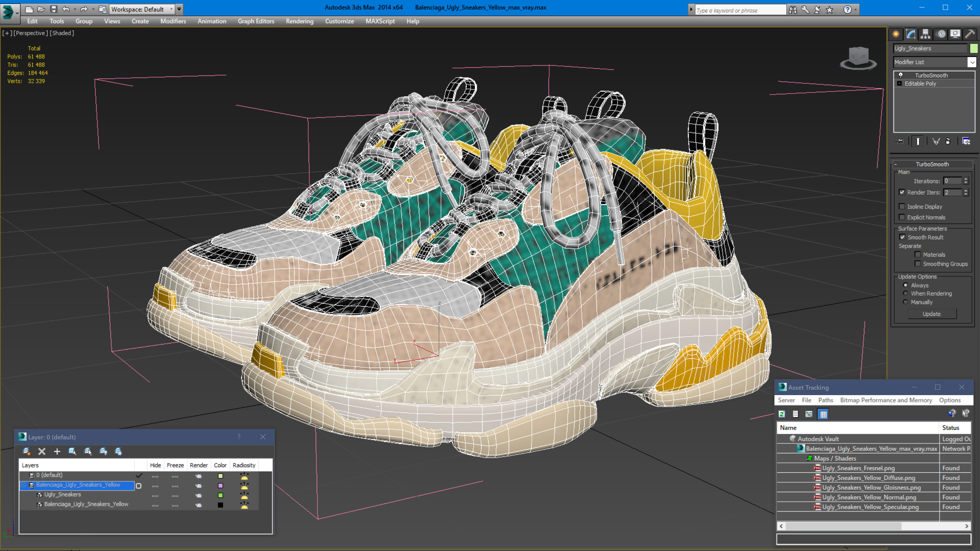This screenshot has height=551, width=980.
Task: Click Configure Modifier Sets icon
Action: 966,141
